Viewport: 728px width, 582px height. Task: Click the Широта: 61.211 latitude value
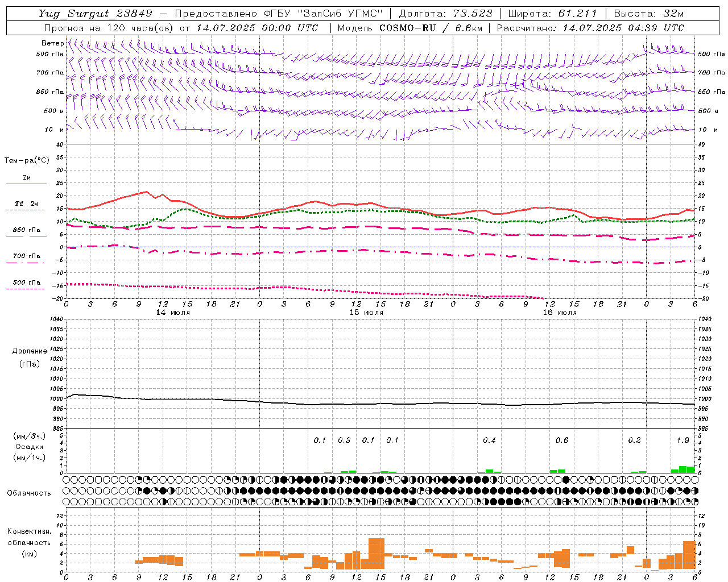click(552, 14)
